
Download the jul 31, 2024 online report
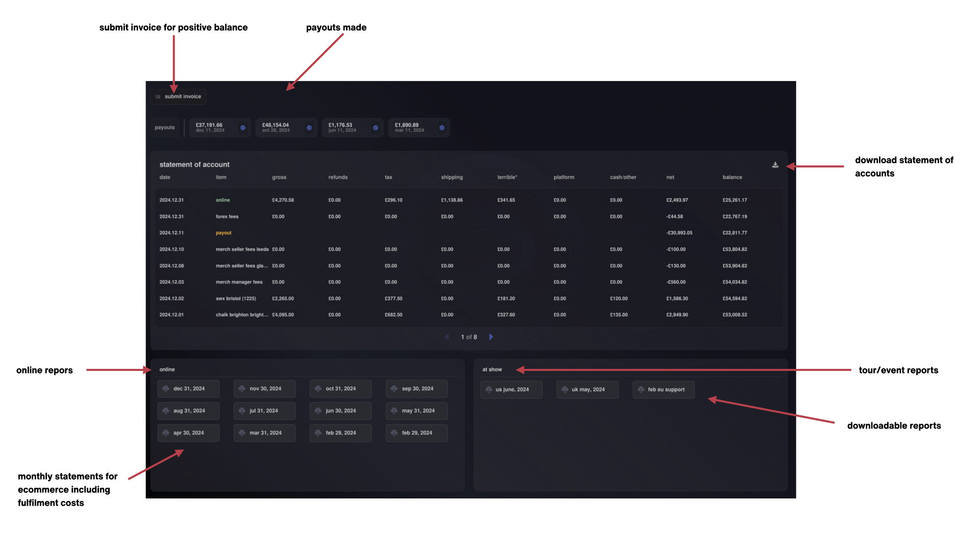[264, 411]
